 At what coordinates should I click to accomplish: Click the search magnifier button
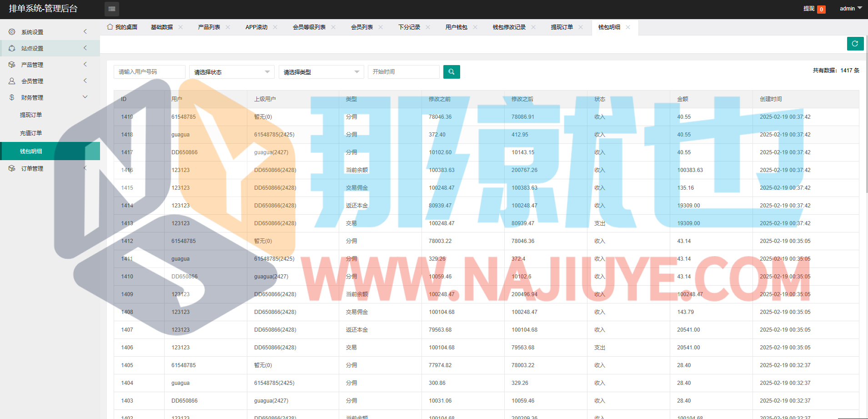(452, 72)
